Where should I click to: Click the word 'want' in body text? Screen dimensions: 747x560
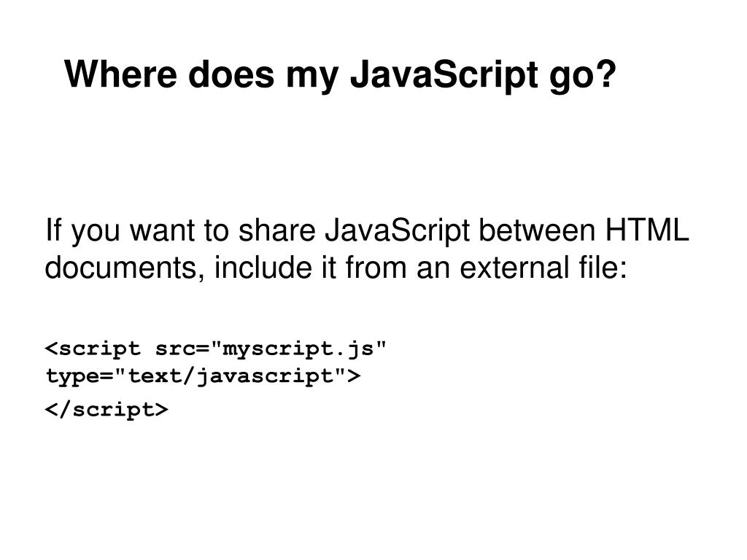tap(162, 231)
